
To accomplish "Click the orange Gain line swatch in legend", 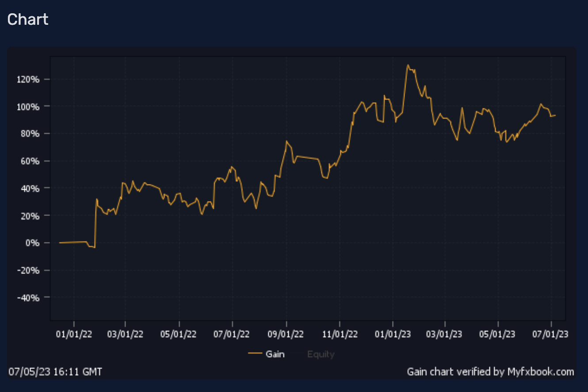I will coord(256,354).
